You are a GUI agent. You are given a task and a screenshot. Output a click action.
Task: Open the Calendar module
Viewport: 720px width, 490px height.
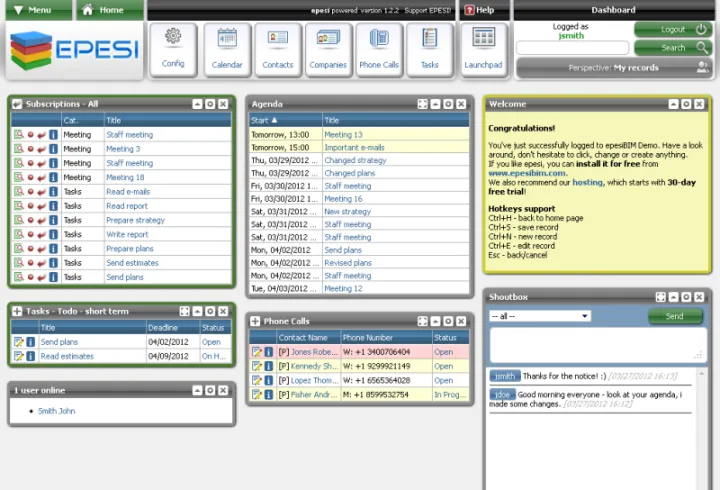click(x=227, y=50)
